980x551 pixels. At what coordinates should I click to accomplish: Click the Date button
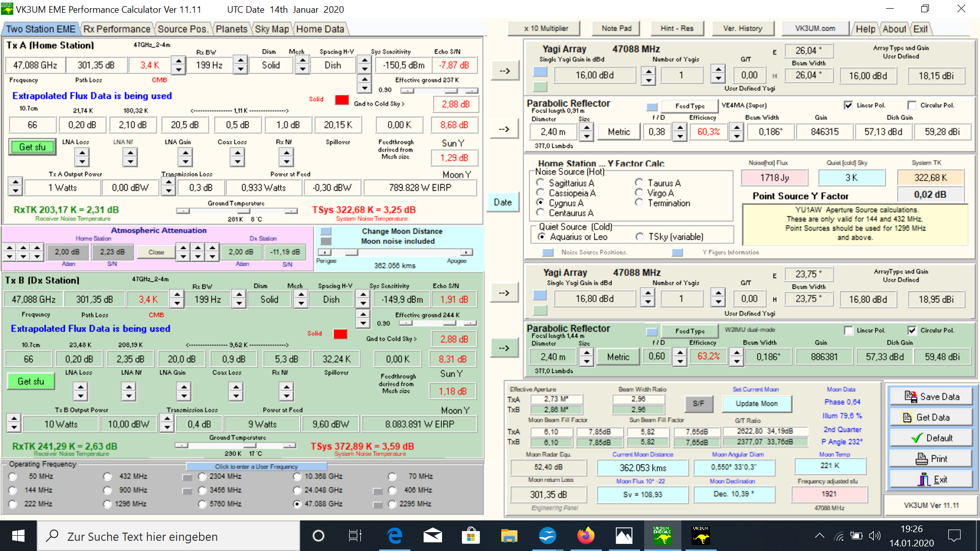(503, 202)
